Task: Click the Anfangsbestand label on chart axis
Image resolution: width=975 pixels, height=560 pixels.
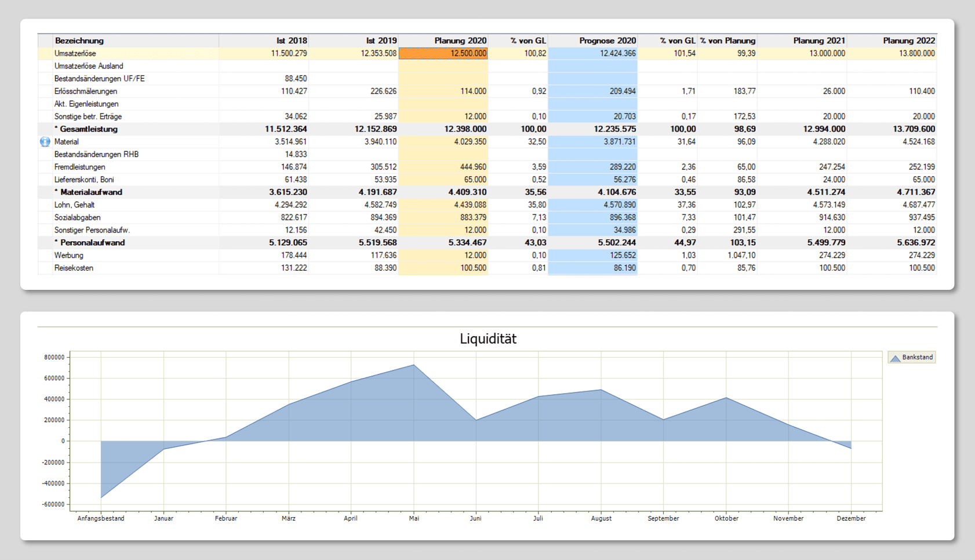Action: pos(101,518)
